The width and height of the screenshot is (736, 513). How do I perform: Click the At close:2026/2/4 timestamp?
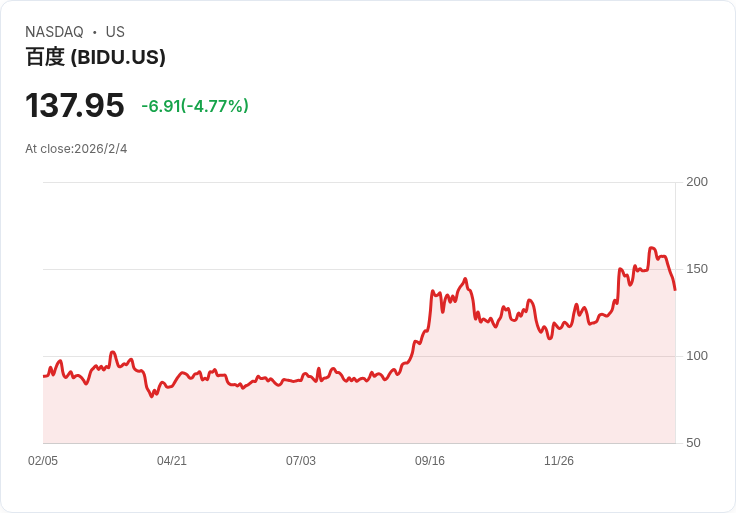pos(76,149)
